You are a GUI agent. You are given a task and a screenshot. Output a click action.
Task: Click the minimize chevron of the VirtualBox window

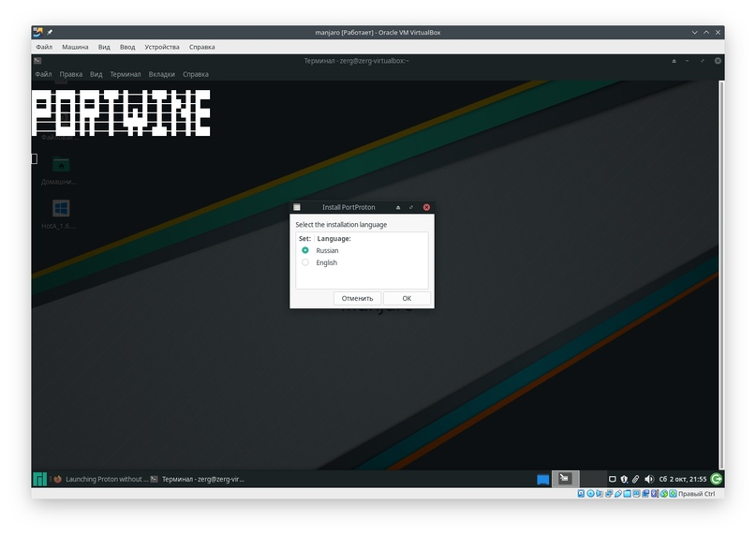pyautogui.click(x=695, y=32)
